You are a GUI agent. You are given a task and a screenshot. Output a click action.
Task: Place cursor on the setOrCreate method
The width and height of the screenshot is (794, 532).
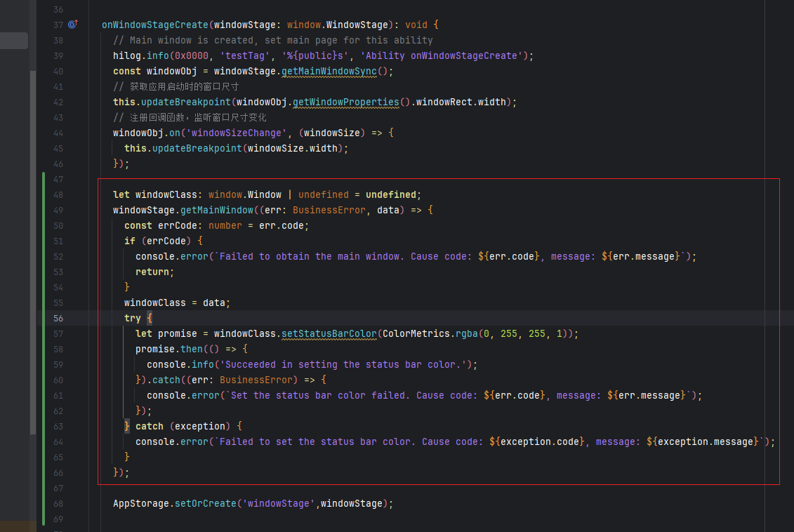pyautogui.click(x=206, y=503)
